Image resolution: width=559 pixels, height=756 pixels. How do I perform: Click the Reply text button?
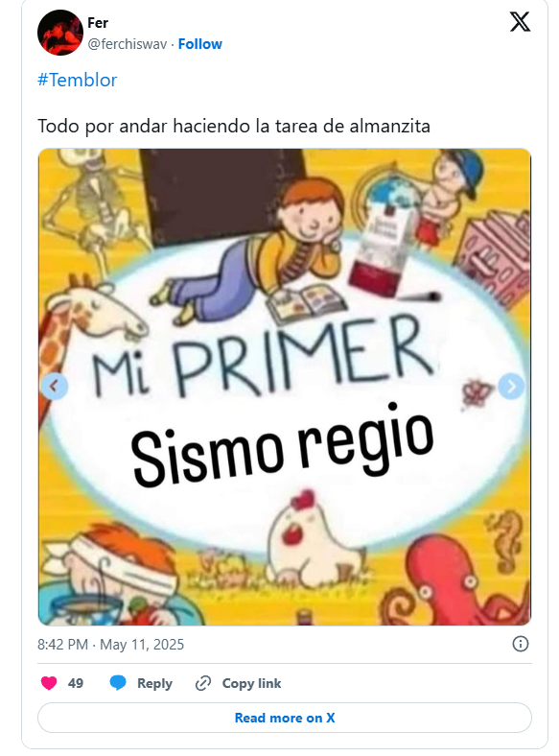coord(154,683)
